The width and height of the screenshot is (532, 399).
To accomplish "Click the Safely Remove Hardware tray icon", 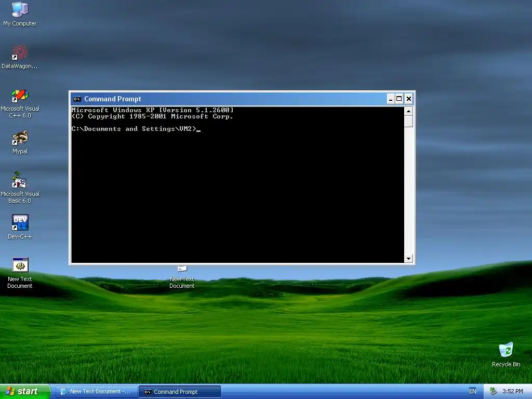I will (x=493, y=391).
